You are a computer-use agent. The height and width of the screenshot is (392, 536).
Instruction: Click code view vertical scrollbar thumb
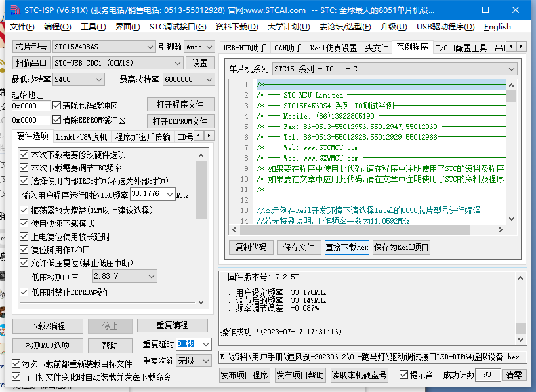pos(511,96)
